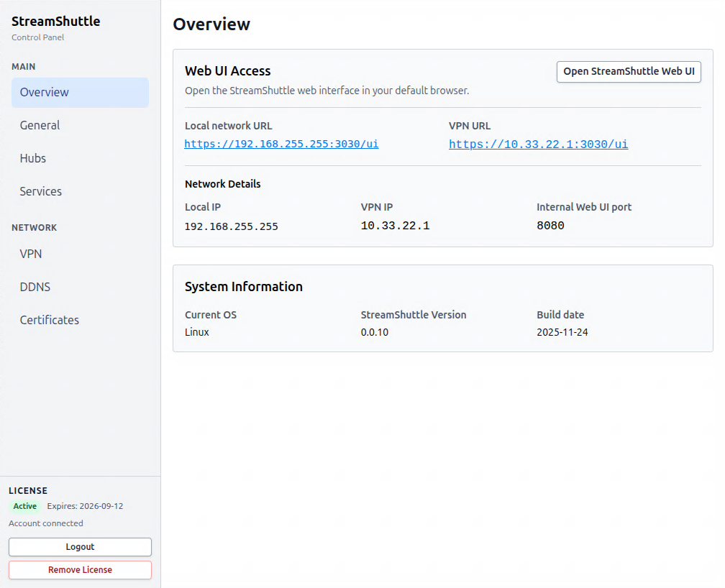Click the Local IP label
Image resolution: width=725 pixels, height=588 pixels.
[x=203, y=207]
